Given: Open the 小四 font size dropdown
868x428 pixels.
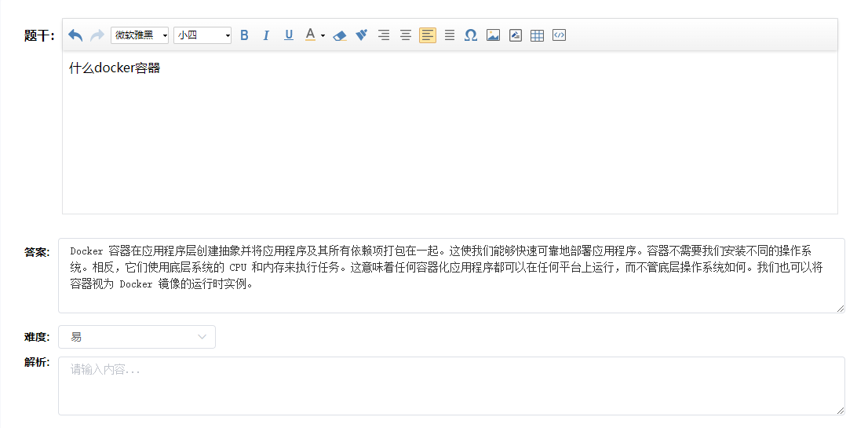Looking at the screenshot, I should tap(202, 35).
